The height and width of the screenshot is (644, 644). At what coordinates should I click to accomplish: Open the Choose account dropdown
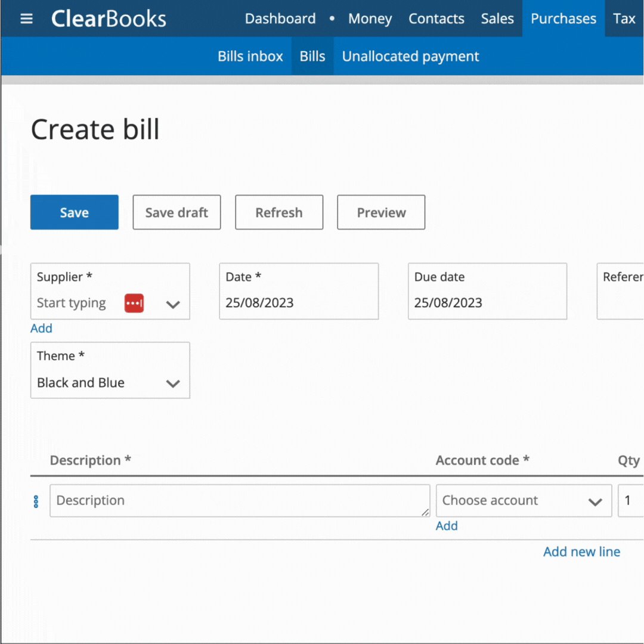click(x=524, y=500)
